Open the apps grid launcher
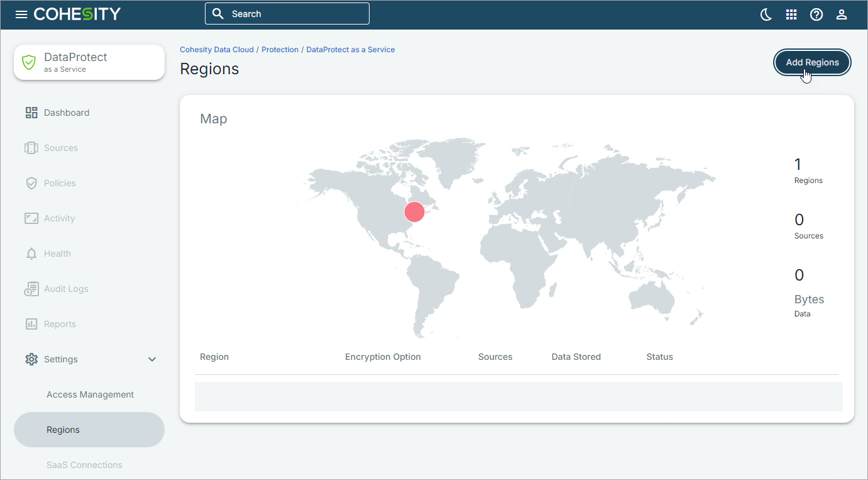868x480 pixels. coord(791,14)
